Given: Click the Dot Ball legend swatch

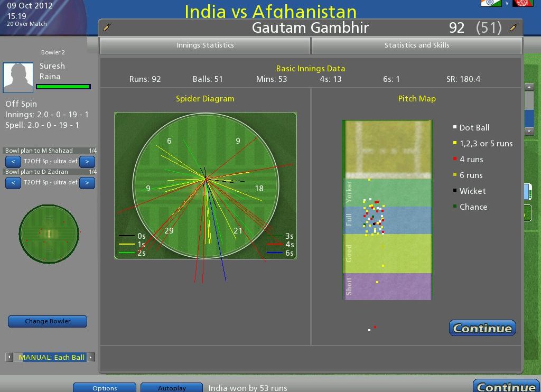Looking at the screenshot, I should pyautogui.click(x=455, y=127).
